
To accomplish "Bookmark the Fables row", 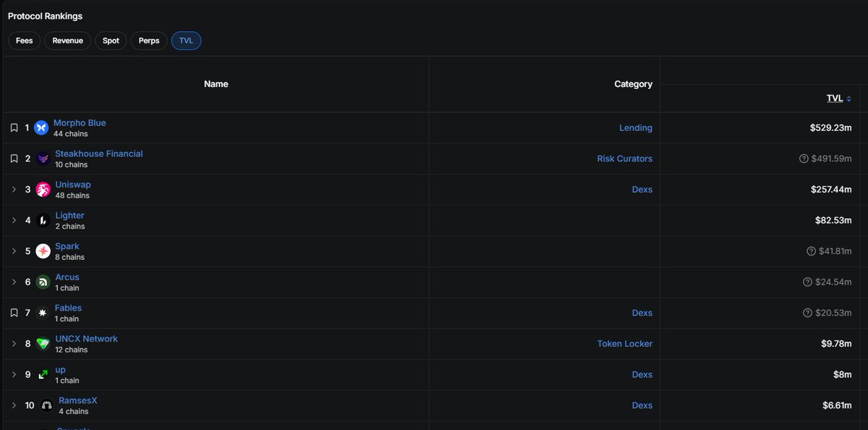I will point(14,313).
